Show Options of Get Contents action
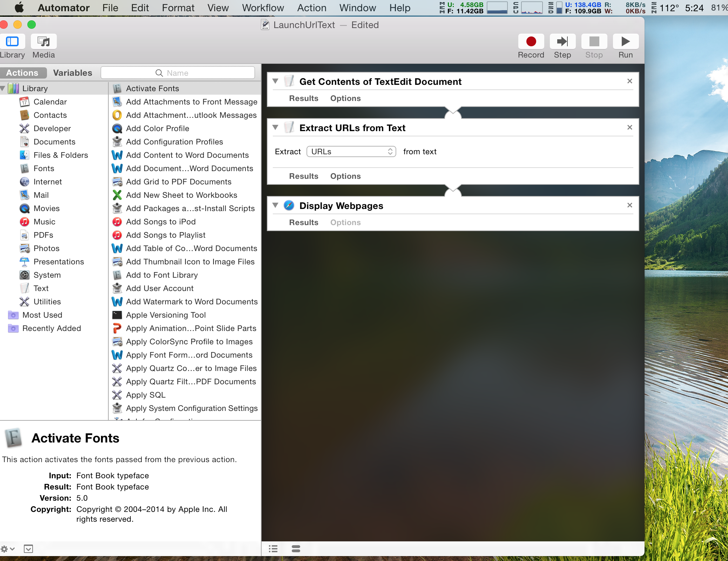Screen dimensions: 728x561 pyautogui.click(x=345, y=98)
